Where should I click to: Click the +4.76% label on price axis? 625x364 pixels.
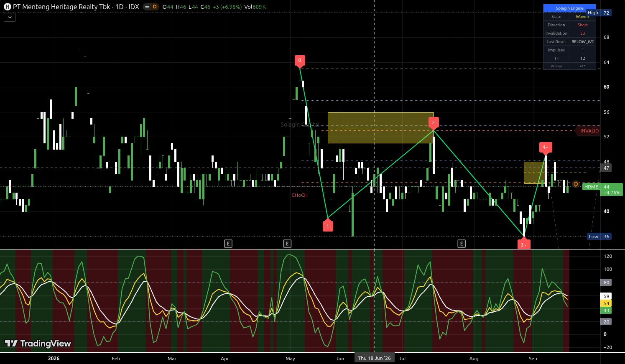point(612,193)
